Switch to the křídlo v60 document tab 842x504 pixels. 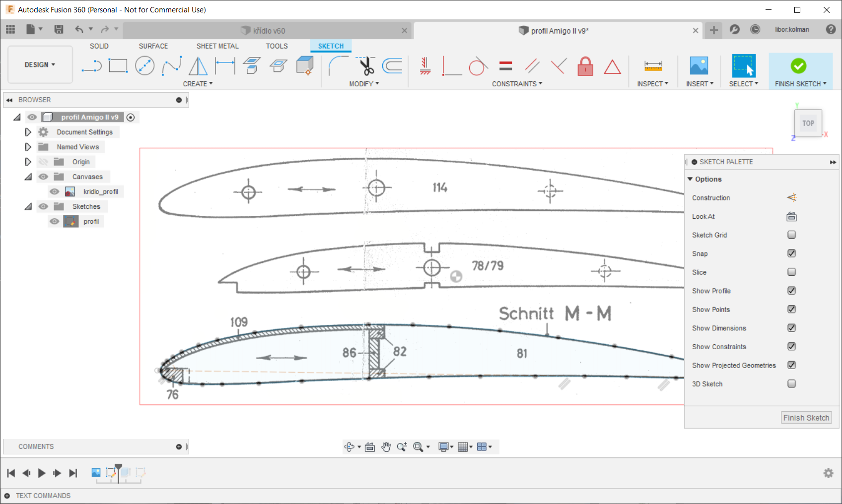click(269, 31)
